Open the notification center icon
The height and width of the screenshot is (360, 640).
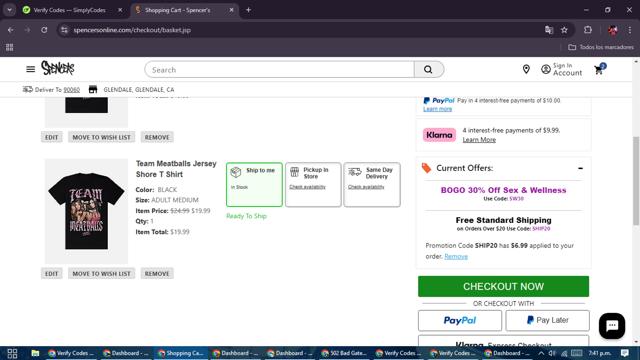pos(624,353)
